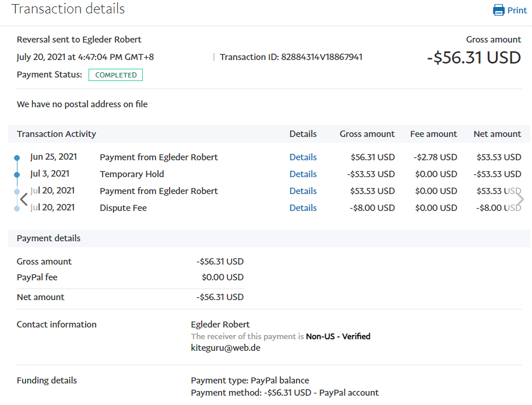Viewport: 532px width, 405px height.
Task: Open Details for the Temporary Hold entry
Action: 303,174
